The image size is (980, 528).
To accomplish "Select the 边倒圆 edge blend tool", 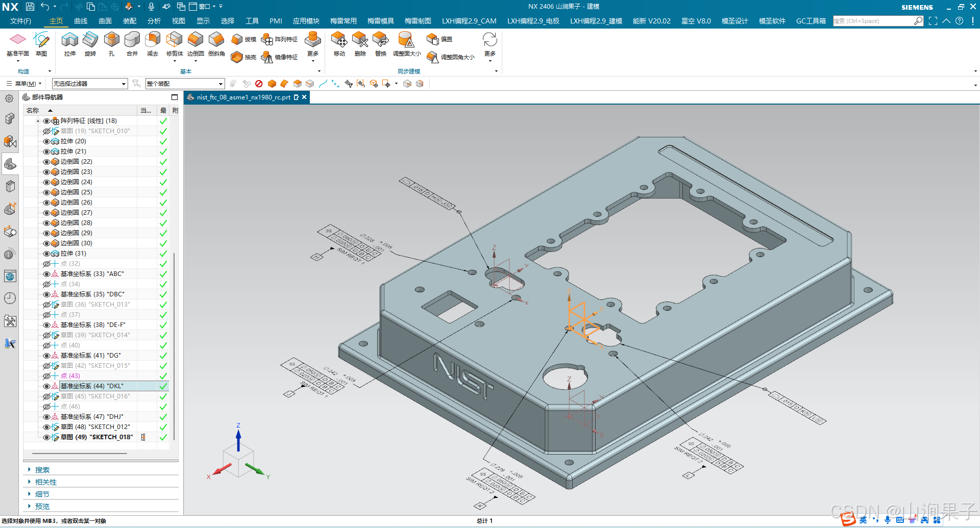I will click(195, 44).
